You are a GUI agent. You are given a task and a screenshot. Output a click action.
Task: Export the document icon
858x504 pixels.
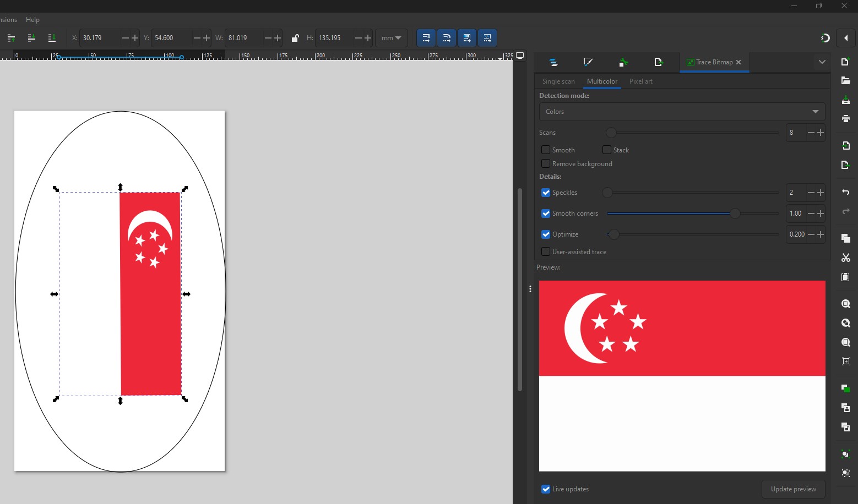845,165
